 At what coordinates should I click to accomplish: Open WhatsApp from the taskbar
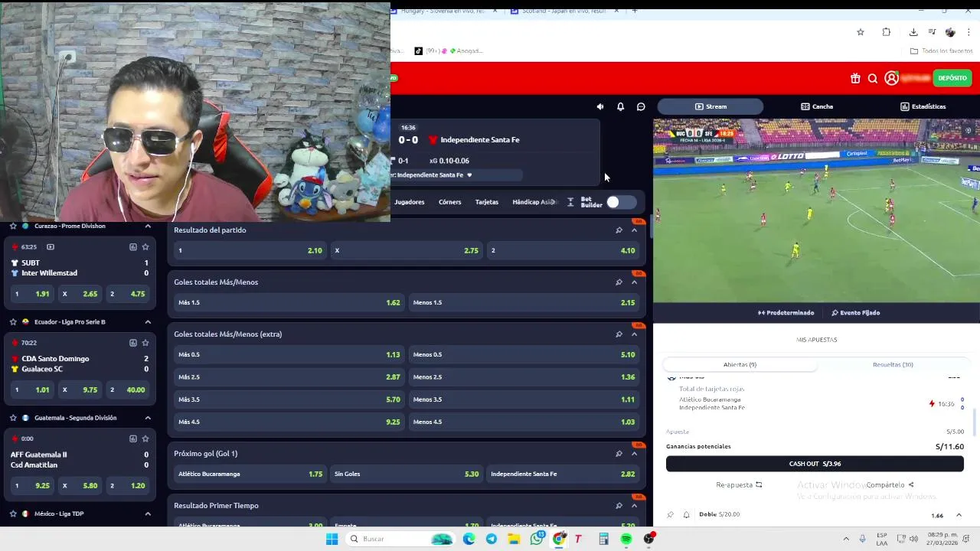pos(537,539)
